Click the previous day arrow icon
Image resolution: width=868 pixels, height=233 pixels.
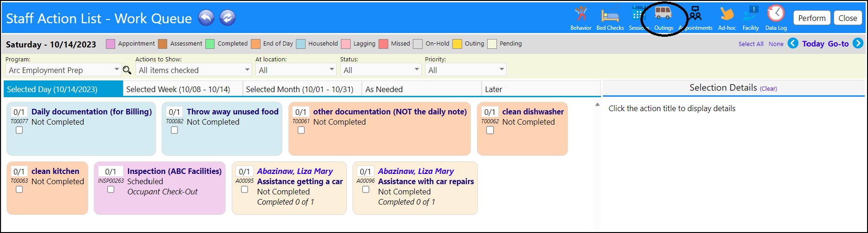pyautogui.click(x=793, y=43)
